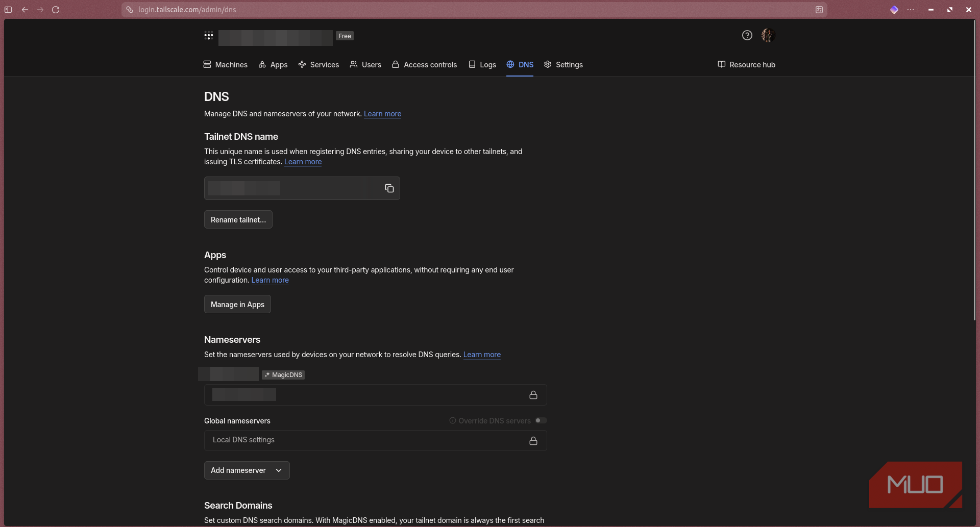Click the MagicDNS badge
This screenshot has height=527, width=980.
(283, 374)
